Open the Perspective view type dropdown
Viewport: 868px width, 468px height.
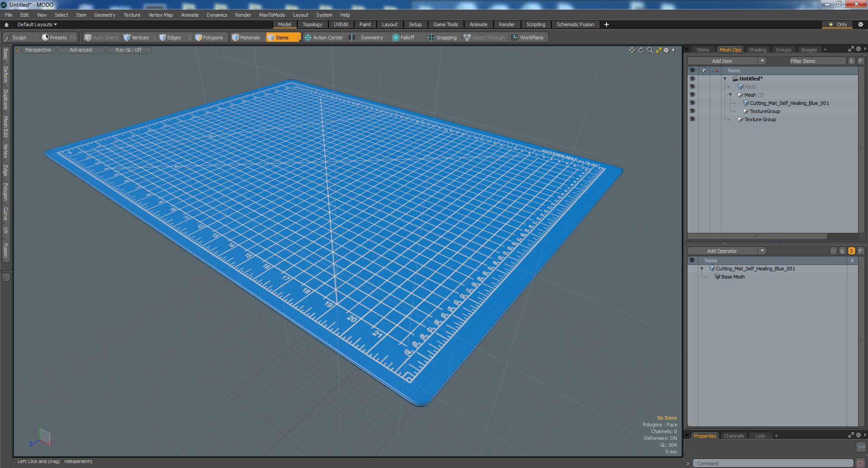pos(38,50)
